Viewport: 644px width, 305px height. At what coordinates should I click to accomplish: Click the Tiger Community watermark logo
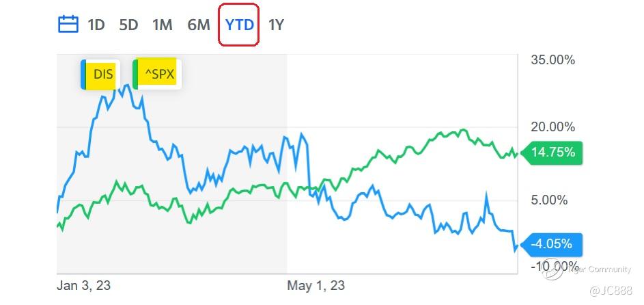click(x=552, y=270)
